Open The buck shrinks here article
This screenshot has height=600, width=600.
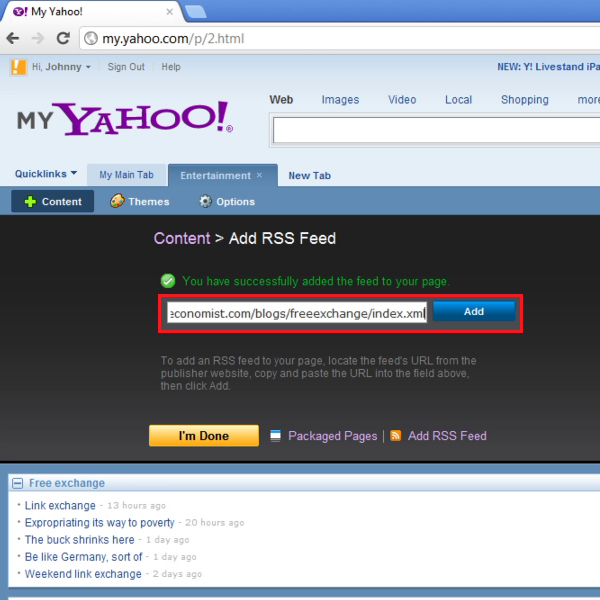(80, 540)
